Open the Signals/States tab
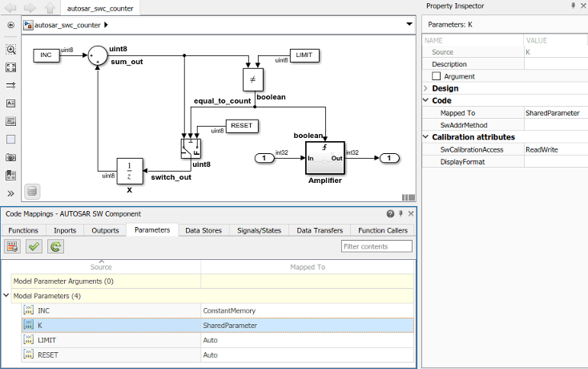The width and height of the screenshot is (588, 369). click(x=259, y=230)
